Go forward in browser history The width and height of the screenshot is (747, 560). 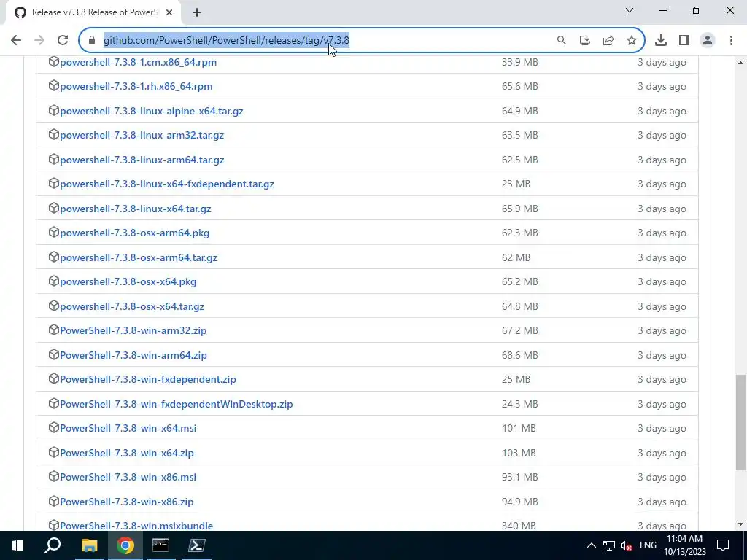pos(39,41)
